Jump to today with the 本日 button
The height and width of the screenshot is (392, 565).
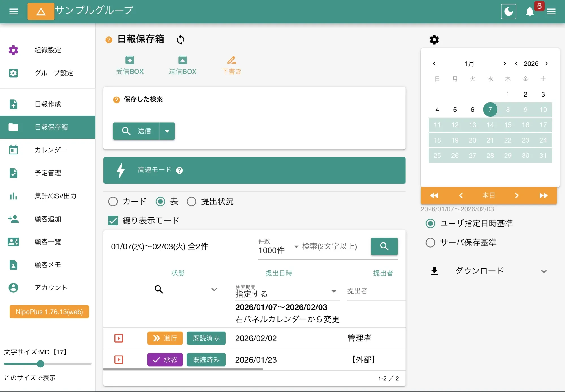tap(488, 195)
